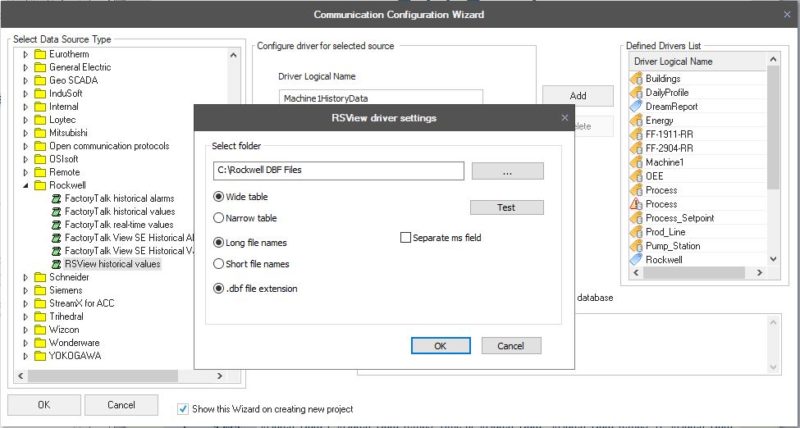Click the browse folder button with ellipsis
Screen dimensions: 800x428
[x=507, y=172]
